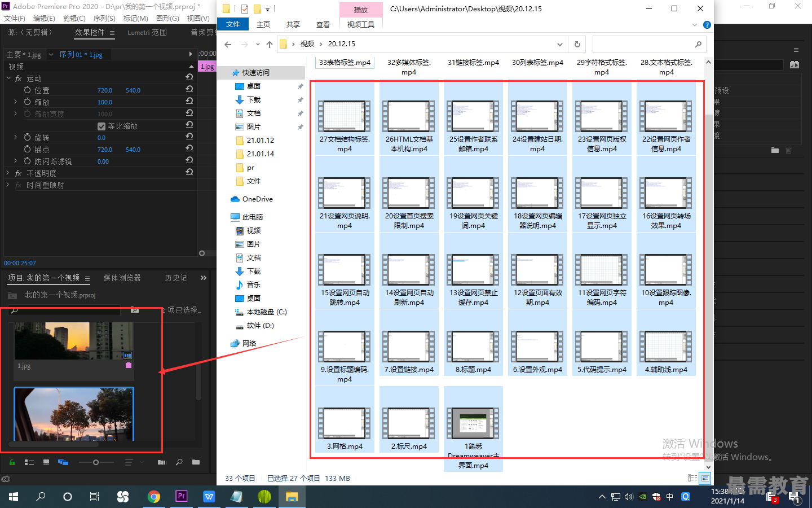Open the 序列(S) menu in Premiere
This screenshot has height=508, width=812.
click(x=104, y=19)
